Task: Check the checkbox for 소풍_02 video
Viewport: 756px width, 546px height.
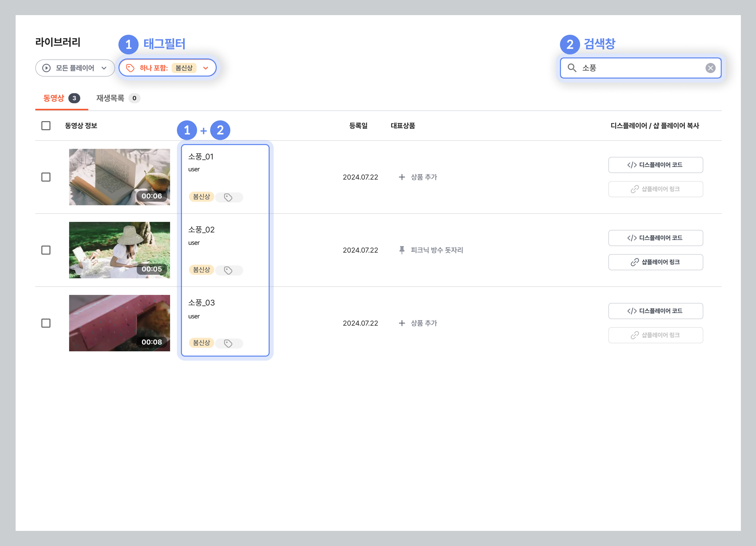Action: (46, 250)
